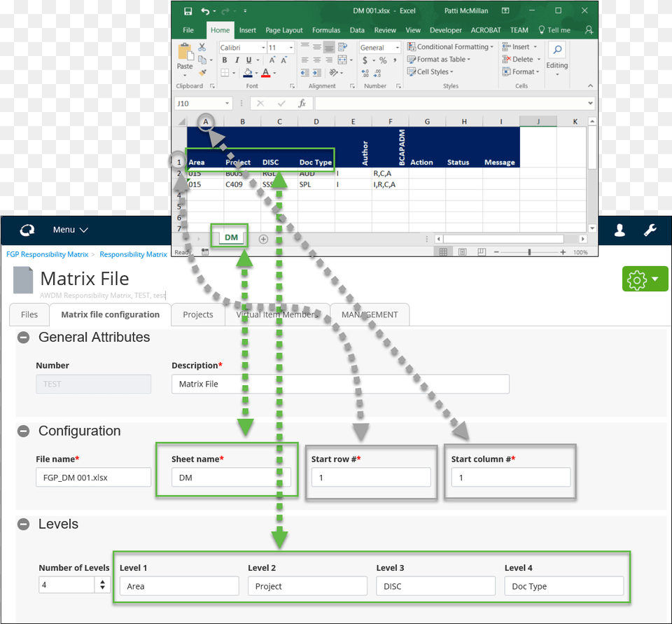Expand the Menu dropdown

[x=71, y=230]
